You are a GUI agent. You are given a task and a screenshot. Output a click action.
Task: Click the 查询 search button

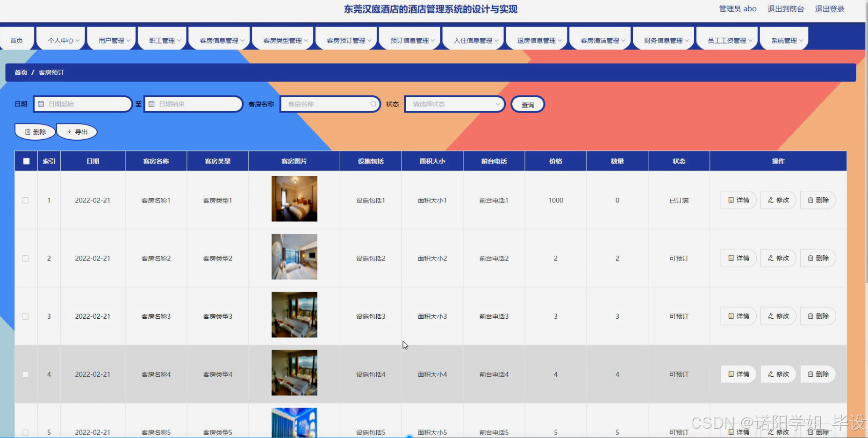528,105
